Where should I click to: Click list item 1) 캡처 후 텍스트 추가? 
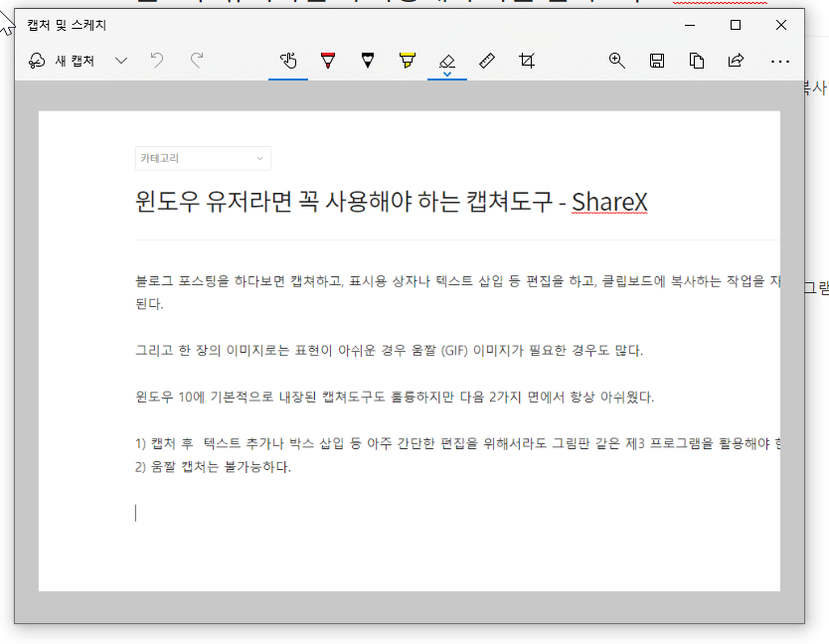(x=458, y=443)
